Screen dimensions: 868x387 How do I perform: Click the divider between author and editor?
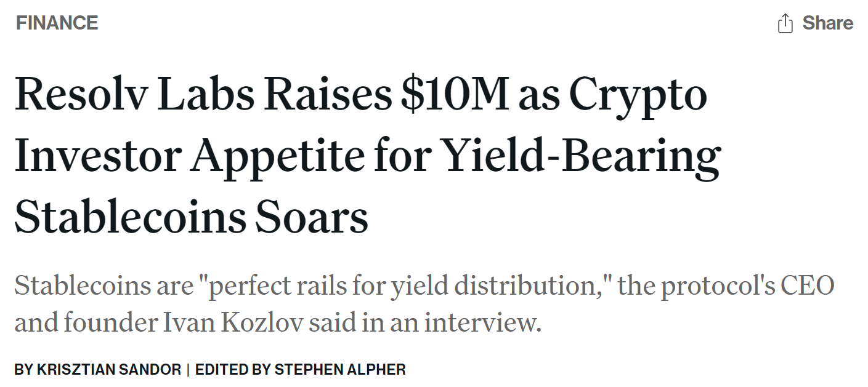(188, 370)
